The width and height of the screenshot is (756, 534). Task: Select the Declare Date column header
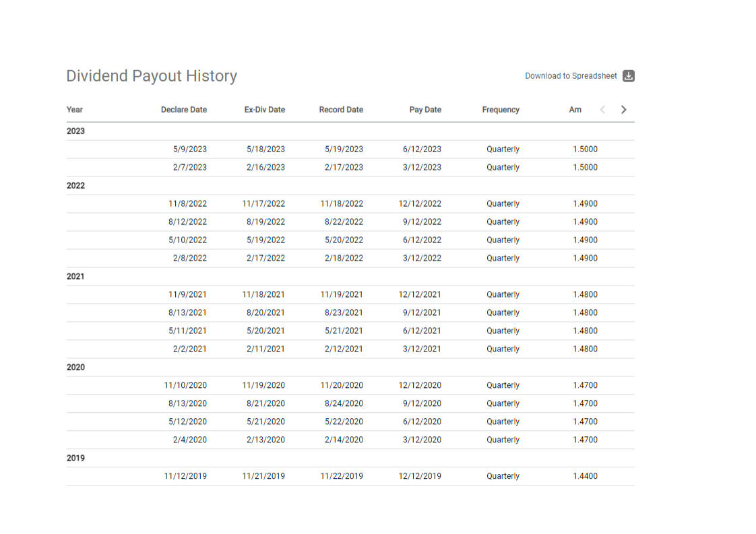(x=184, y=110)
